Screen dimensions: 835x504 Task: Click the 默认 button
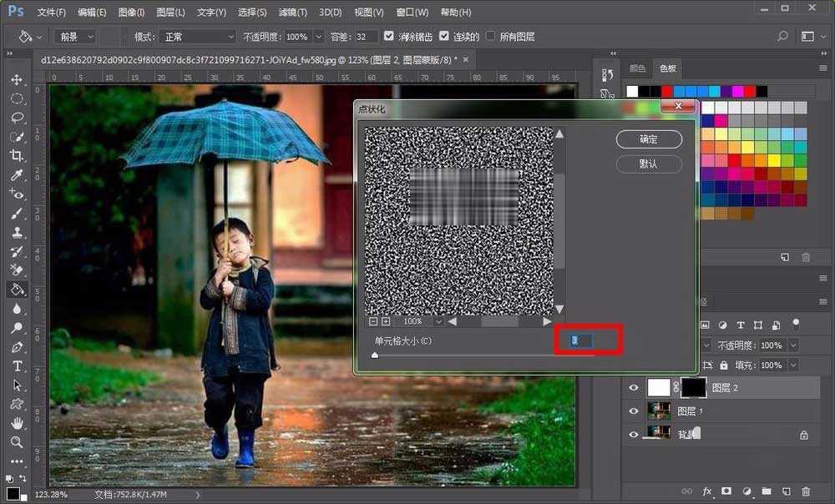pos(649,164)
